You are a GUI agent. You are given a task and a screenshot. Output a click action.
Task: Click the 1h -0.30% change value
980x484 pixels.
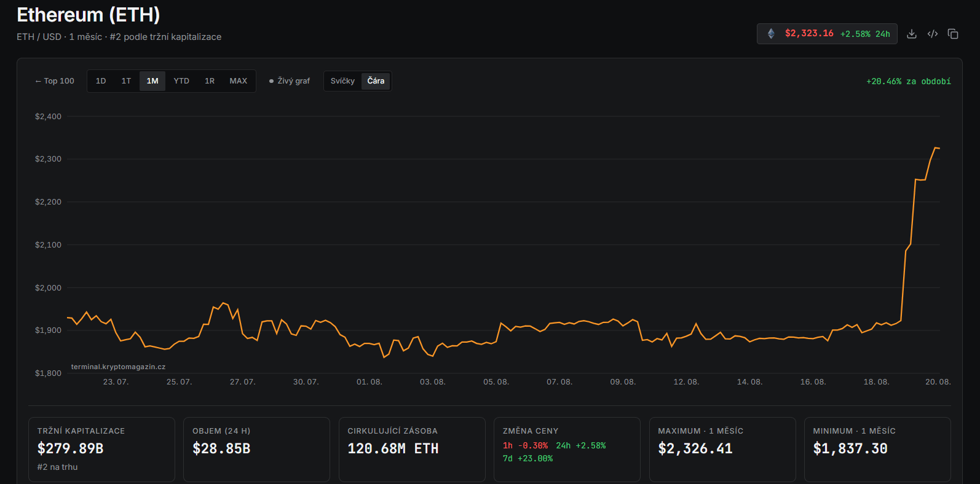(525, 446)
